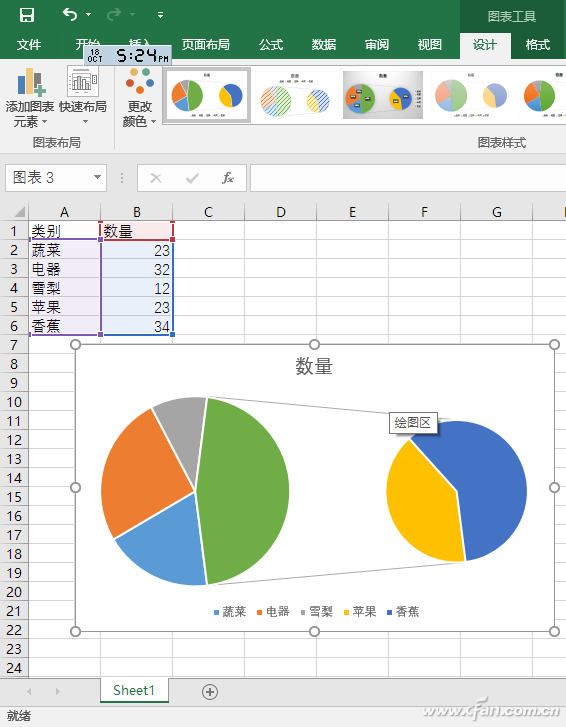Select the 香蕉 legend entry
Image resolution: width=566 pixels, height=727 pixels.
pyautogui.click(x=403, y=612)
